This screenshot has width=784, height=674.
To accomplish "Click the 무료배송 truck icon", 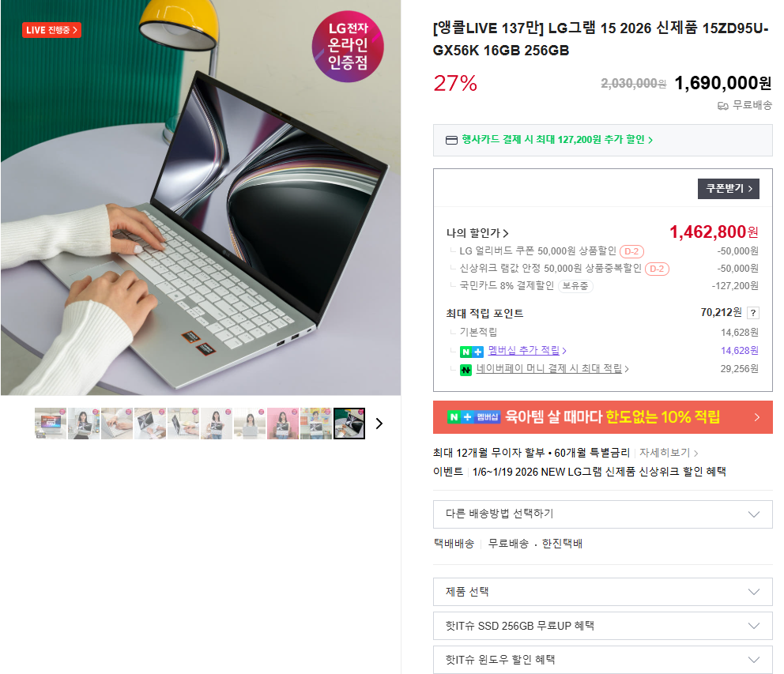I will [x=723, y=106].
